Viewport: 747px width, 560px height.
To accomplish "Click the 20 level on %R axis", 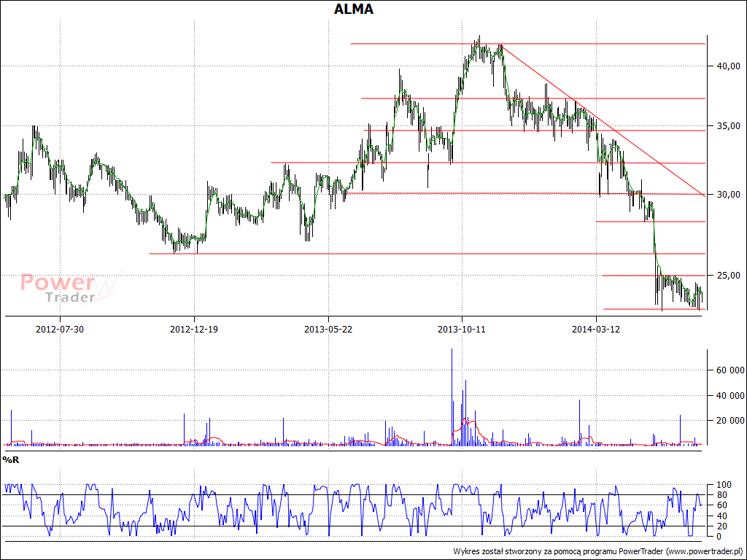I will point(721,526).
